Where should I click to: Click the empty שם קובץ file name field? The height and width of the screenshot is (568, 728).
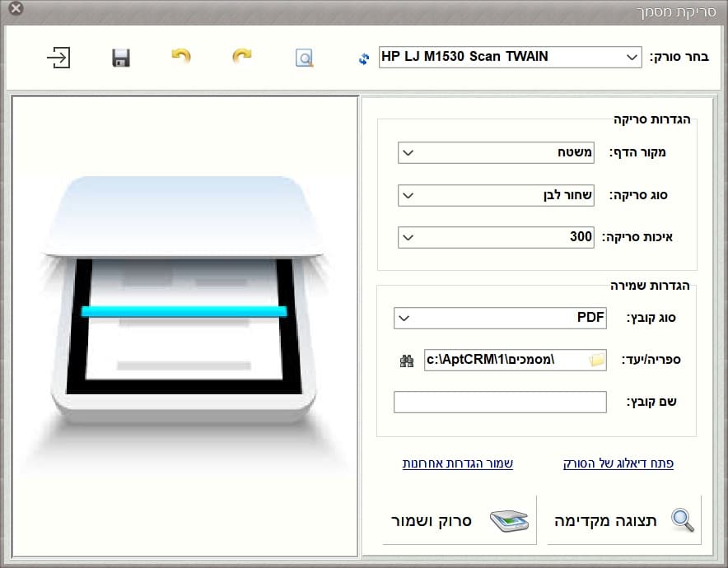tap(500, 403)
